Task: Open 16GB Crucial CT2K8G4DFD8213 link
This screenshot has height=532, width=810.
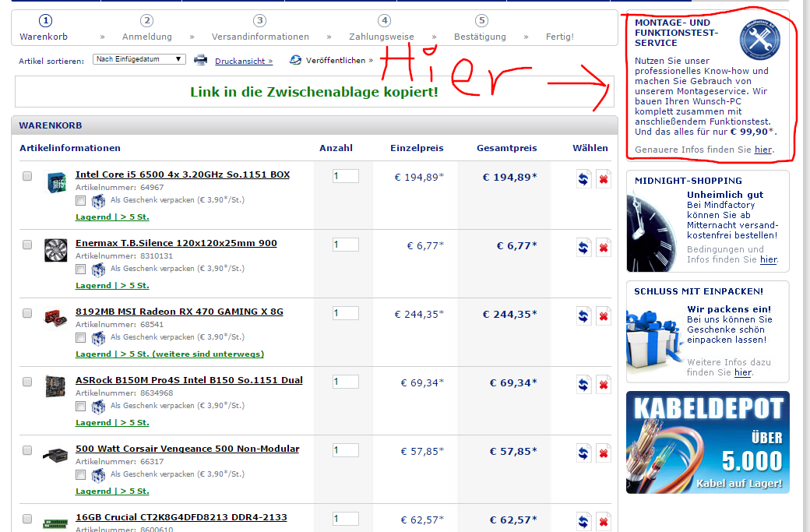Action: [x=181, y=517]
